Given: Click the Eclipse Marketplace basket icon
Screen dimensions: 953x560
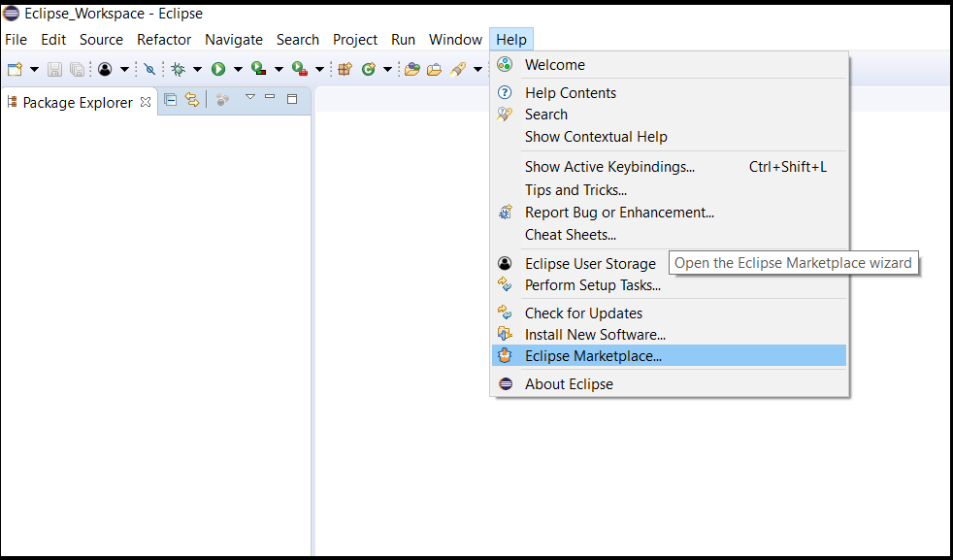Looking at the screenshot, I should tap(505, 355).
